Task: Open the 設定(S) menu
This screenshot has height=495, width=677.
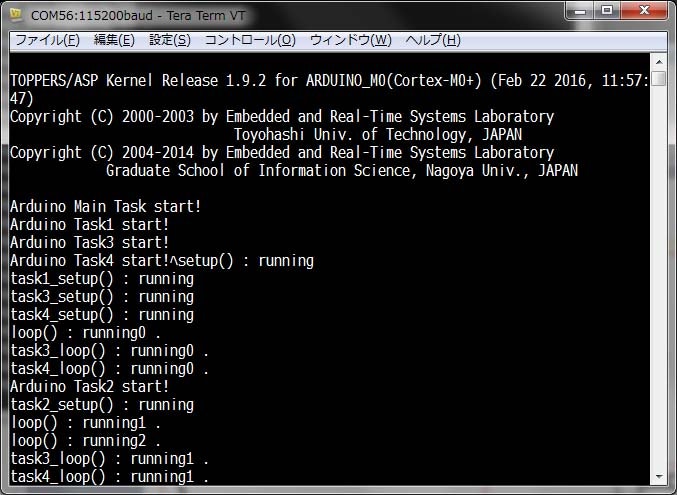Action: (x=170, y=40)
